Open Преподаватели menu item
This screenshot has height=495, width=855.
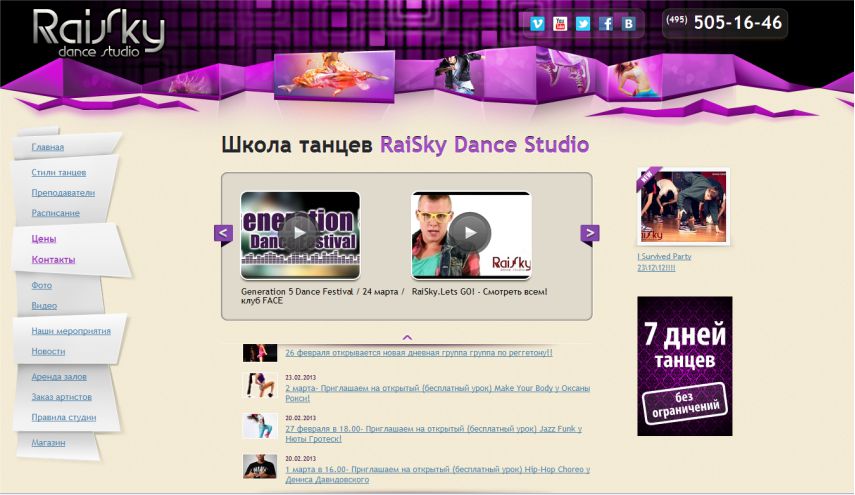63,192
